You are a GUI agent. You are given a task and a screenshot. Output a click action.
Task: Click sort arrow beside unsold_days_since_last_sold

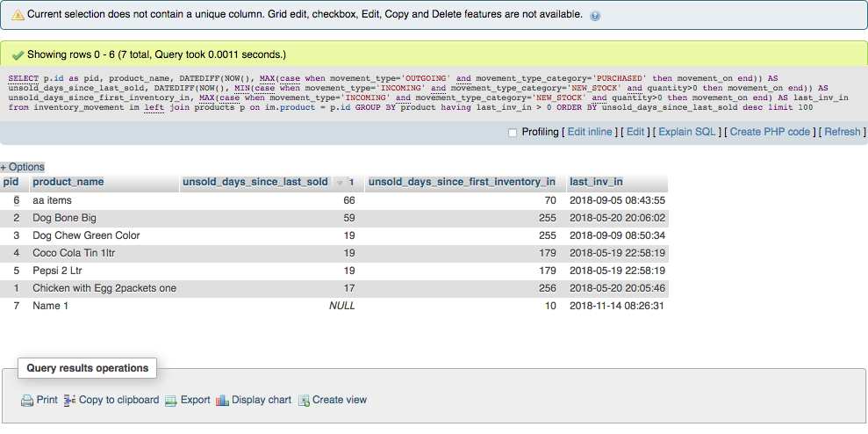[340, 183]
